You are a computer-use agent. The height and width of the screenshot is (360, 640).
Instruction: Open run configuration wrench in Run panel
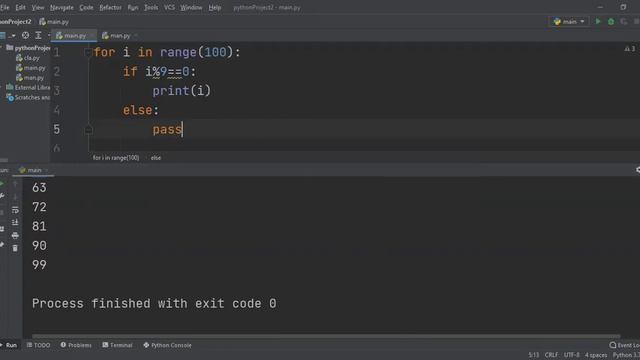[2, 196]
